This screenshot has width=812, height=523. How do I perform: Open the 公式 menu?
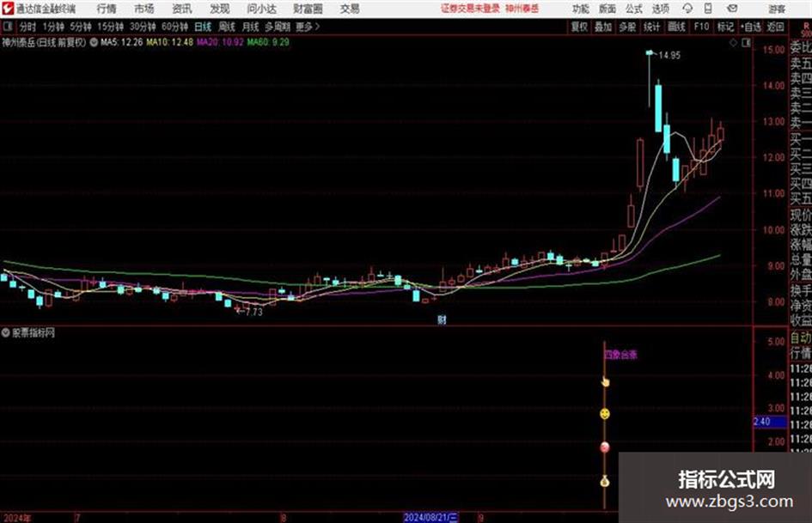tap(634, 9)
